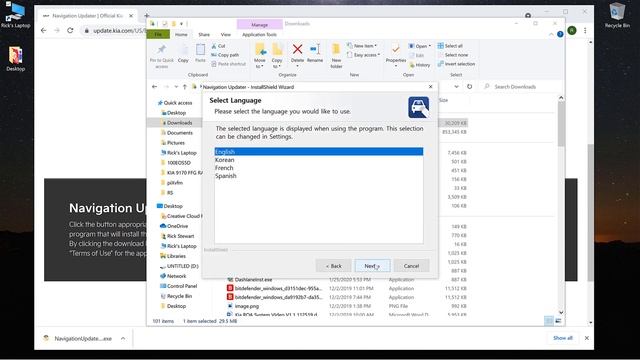Click the browser address bar URL
The width and height of the screenshot is (640, 360).
[119, 31]
